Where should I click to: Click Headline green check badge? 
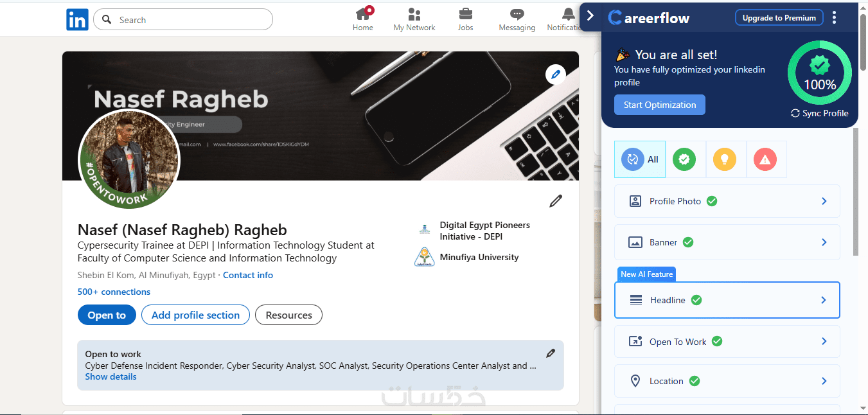click(x=696, y=300)
